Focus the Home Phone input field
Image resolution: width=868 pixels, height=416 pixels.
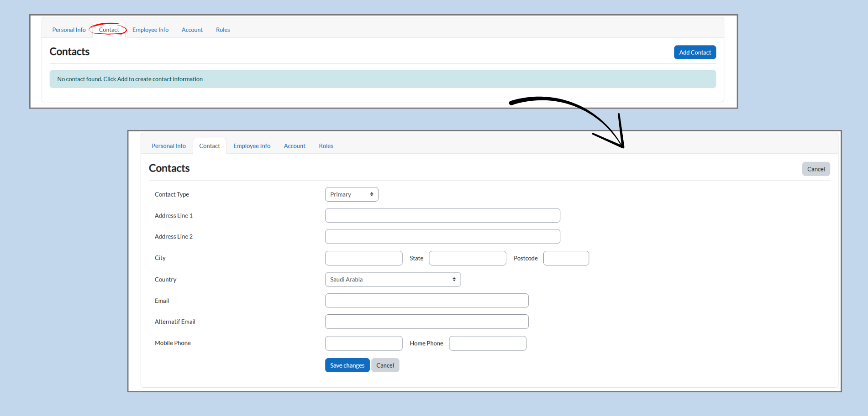(x=487, y=343)
